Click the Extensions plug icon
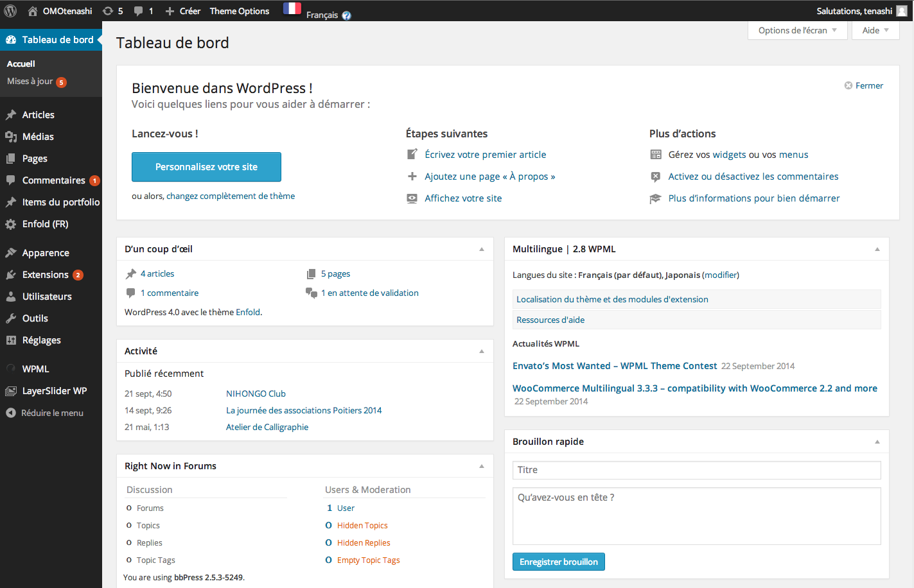Image resolution: width=914 pixels, height=588 pixels. [11, 275]
